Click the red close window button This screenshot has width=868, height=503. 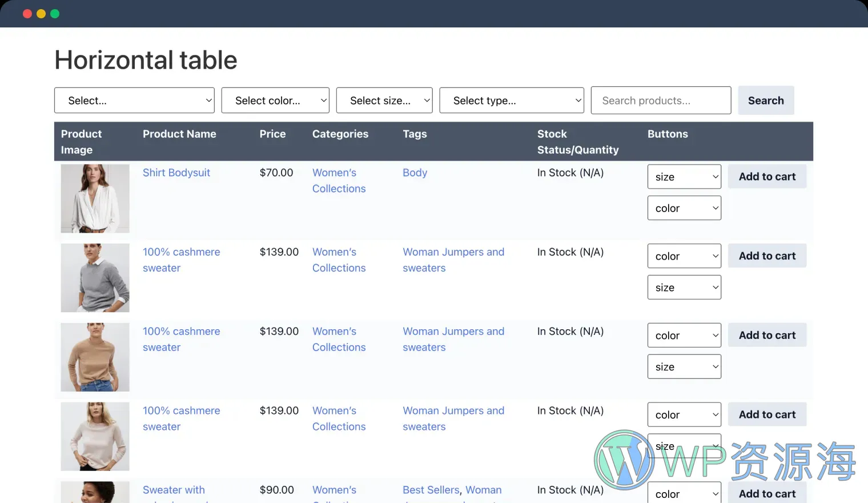tap(27, 14)
